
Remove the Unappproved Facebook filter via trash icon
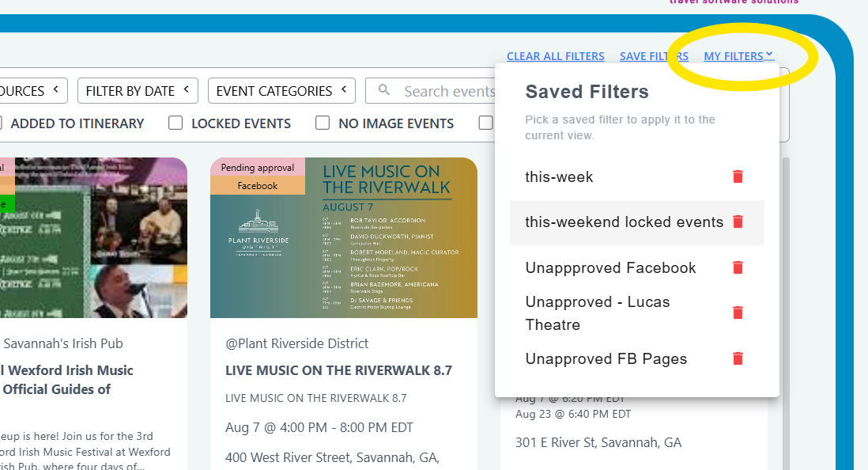pos(738,267)
